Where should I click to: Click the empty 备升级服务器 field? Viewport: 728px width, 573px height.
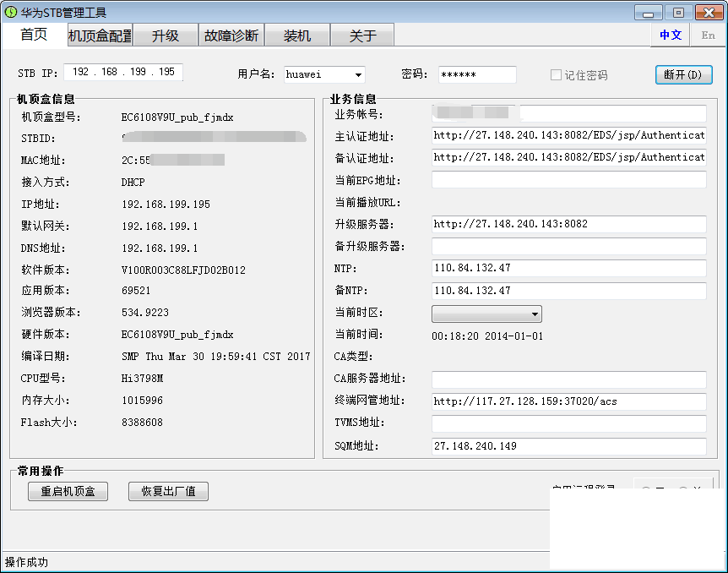[568, 246]
